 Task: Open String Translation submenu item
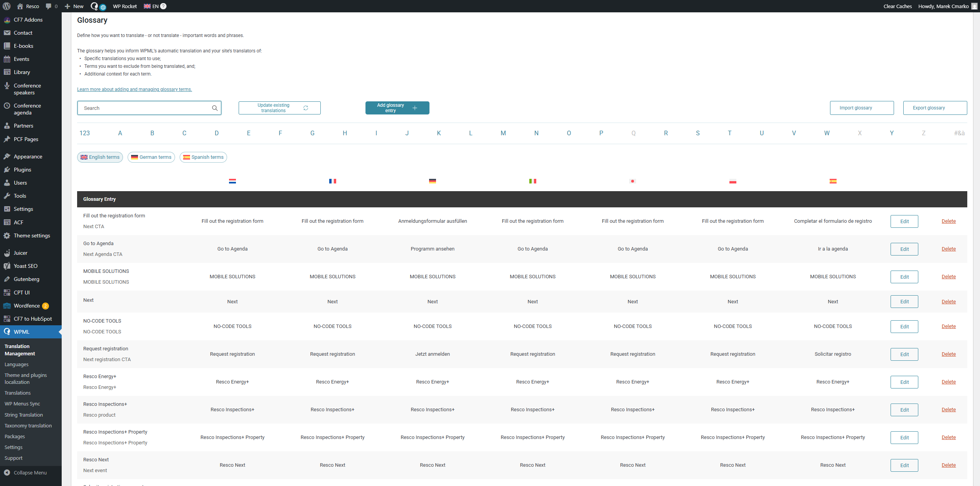pyautogui.click(x=24, y=415)
